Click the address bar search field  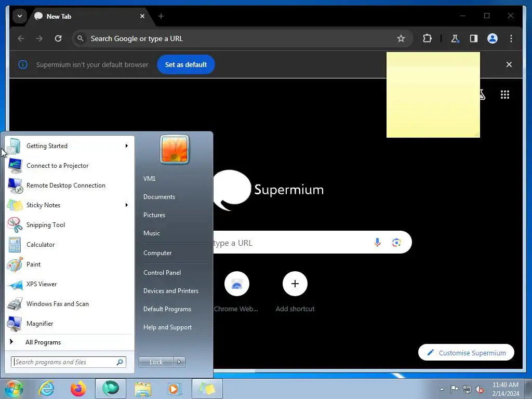(242, 38)
